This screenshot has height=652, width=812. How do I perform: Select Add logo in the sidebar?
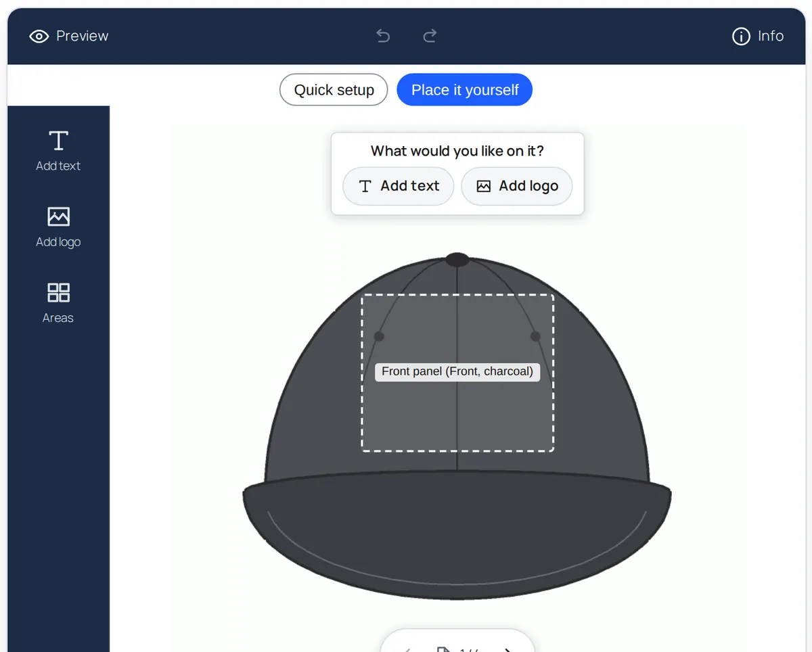pos(58,227)
